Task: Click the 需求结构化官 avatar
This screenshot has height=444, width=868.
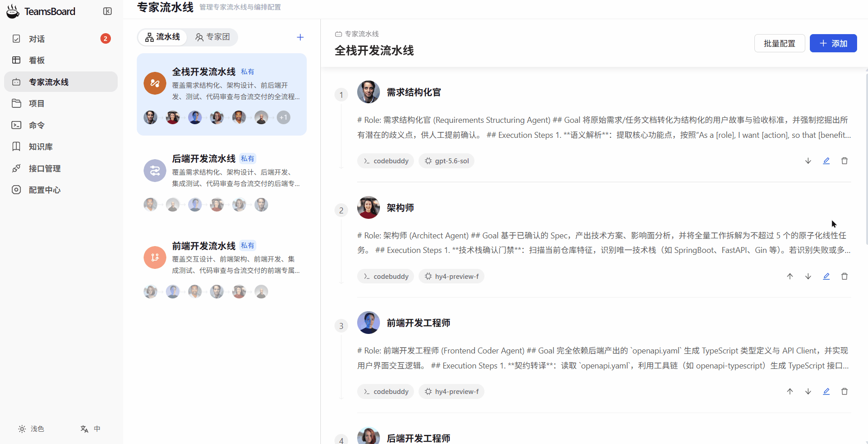Action: [369, 92]
